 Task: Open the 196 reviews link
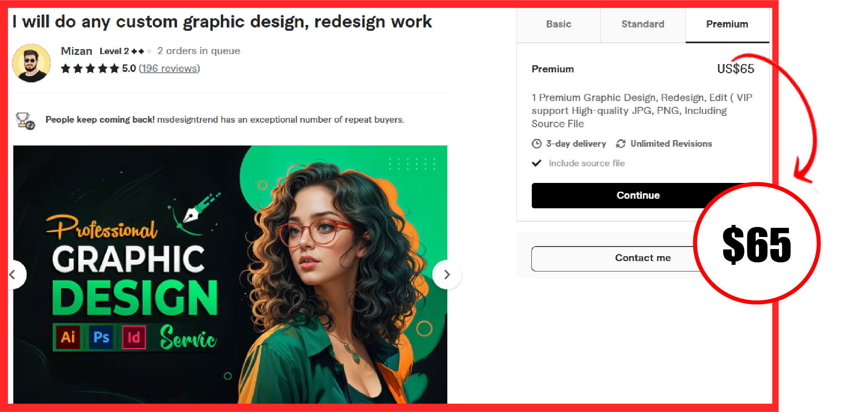click(x=169, y=69)
